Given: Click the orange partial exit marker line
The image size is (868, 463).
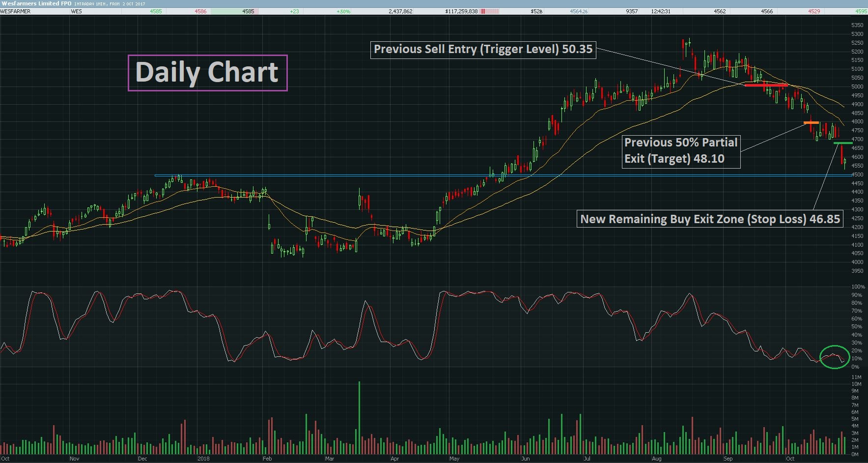Looking at the screenshot, I should click(x=811, y=122).
